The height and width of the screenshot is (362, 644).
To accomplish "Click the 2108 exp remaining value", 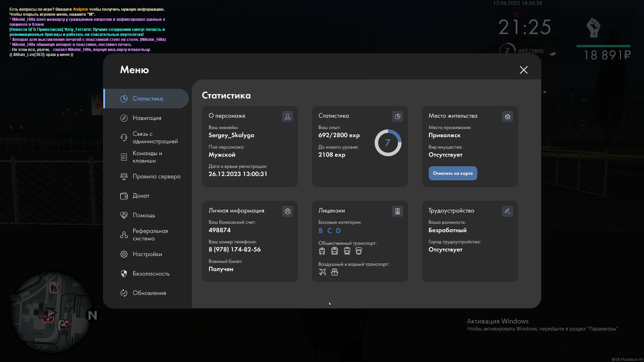I will click(x=332, y=155).
